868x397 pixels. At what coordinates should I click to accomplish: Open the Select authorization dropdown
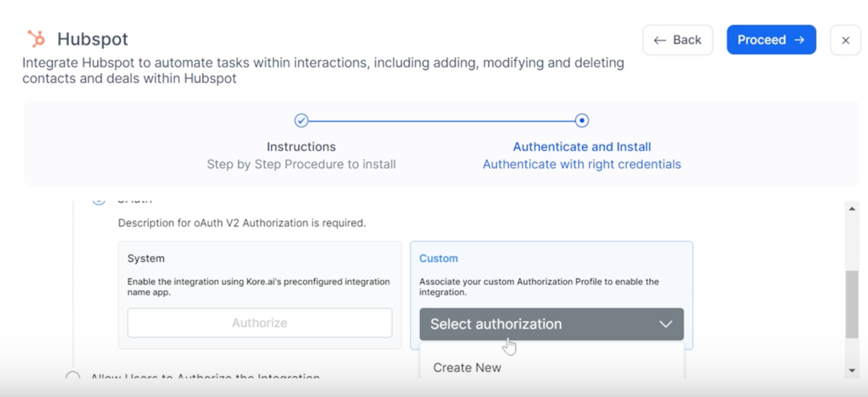[x=551, y=324]
